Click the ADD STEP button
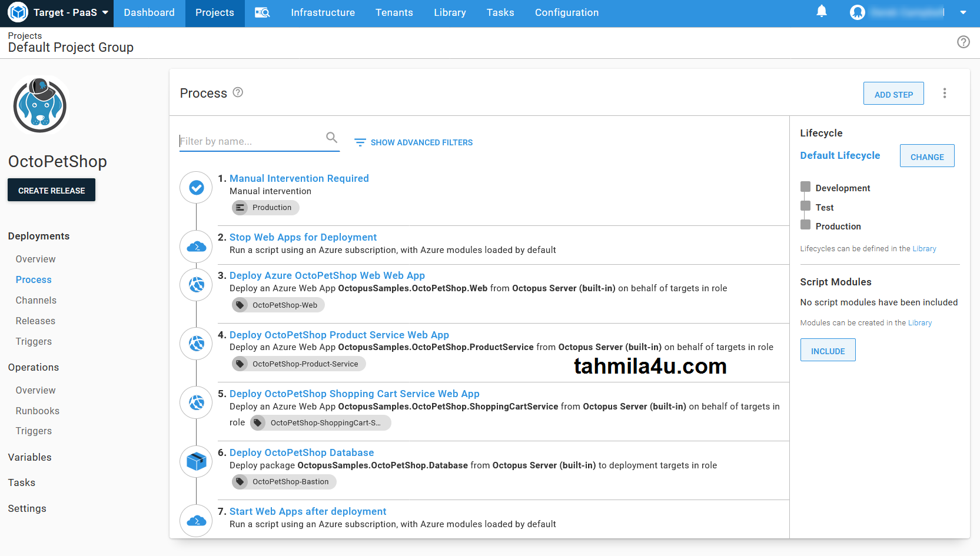 (x=893, y=94)
